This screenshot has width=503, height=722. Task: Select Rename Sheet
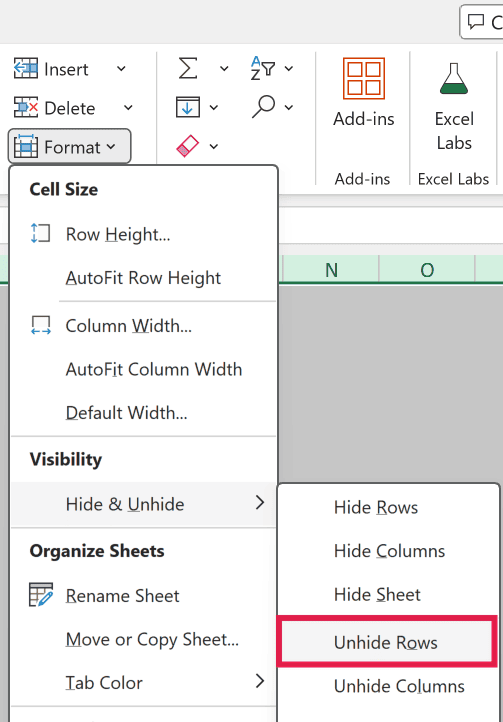[143, 596]
